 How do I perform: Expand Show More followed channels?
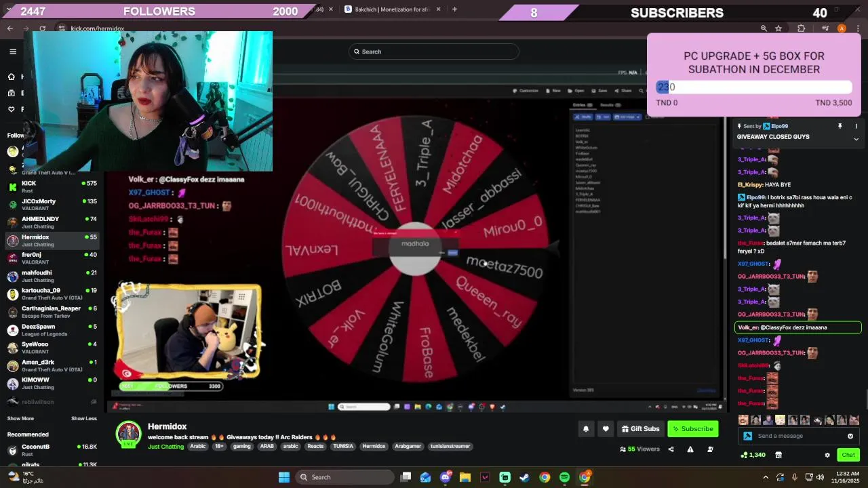(20, 418)
